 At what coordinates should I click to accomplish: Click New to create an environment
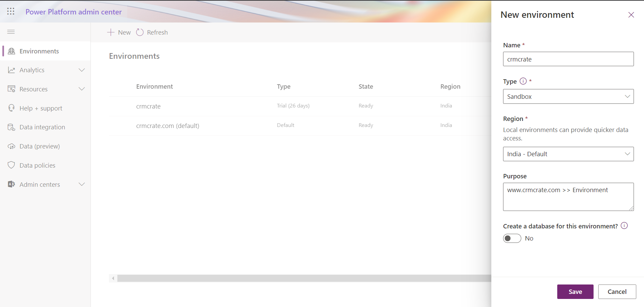[x=118, y=32]
